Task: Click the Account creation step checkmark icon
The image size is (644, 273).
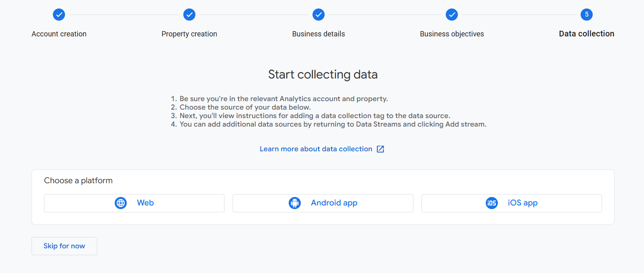Action: tap(59, 15)
